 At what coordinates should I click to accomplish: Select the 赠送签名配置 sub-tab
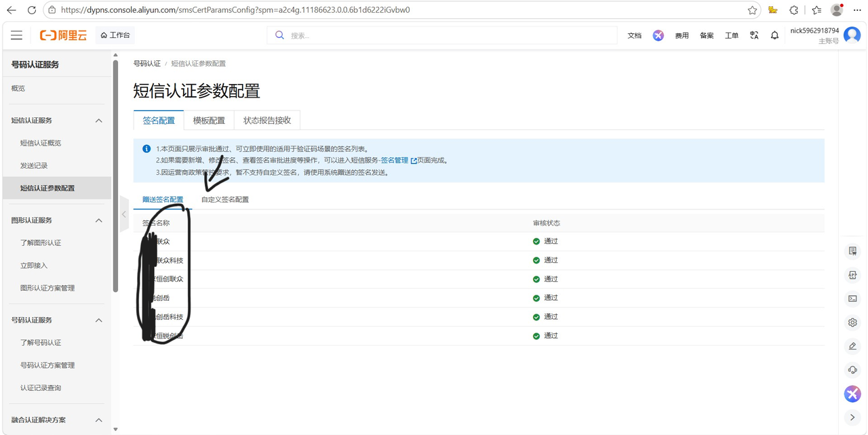coord(163,200)
